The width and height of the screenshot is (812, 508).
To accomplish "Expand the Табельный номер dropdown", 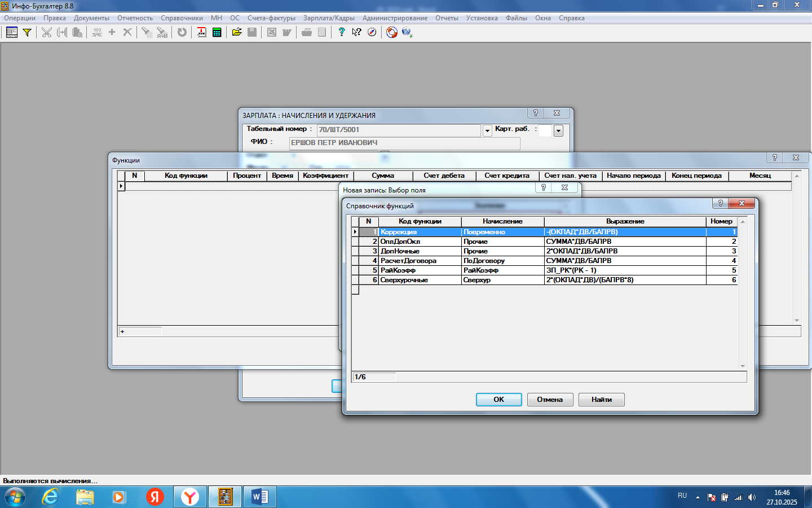I will click(x=487, y=131).
